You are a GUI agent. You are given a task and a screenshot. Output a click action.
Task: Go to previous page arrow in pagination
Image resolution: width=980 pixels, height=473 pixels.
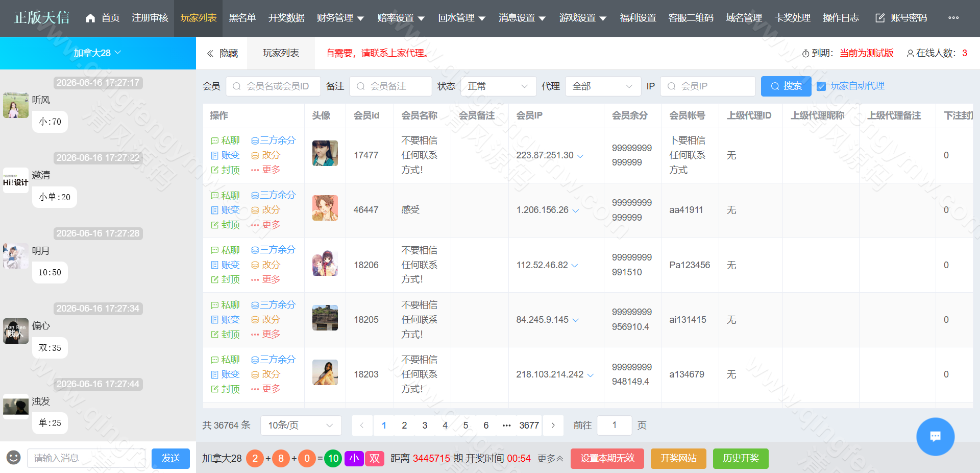pyautogui.click(x=362, y=425)
